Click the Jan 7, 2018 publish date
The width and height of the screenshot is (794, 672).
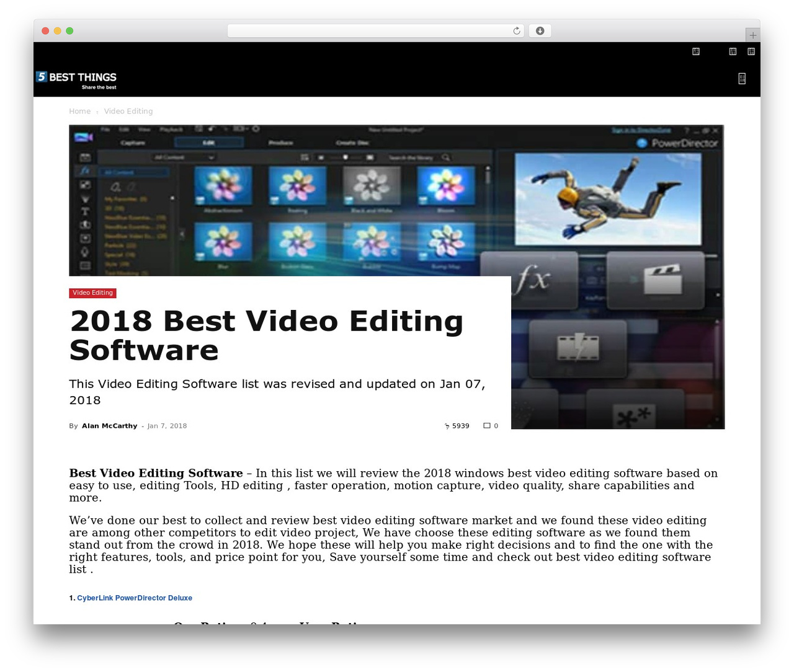coord(167,426)
